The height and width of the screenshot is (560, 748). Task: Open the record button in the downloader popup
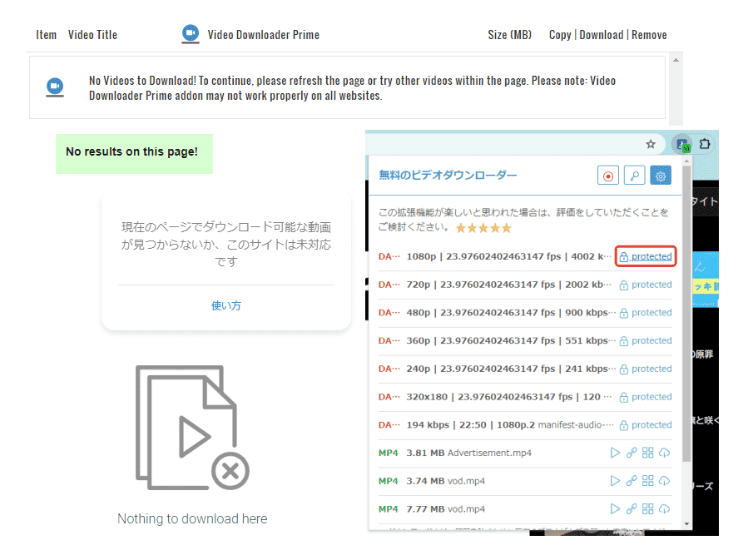pyautogui.click(x=608, y=176)
